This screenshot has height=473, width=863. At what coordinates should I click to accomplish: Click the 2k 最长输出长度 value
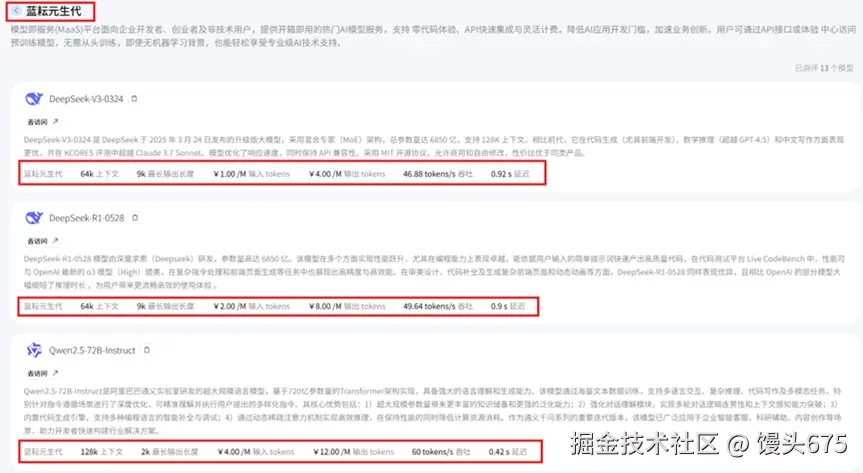pos(170,452)
